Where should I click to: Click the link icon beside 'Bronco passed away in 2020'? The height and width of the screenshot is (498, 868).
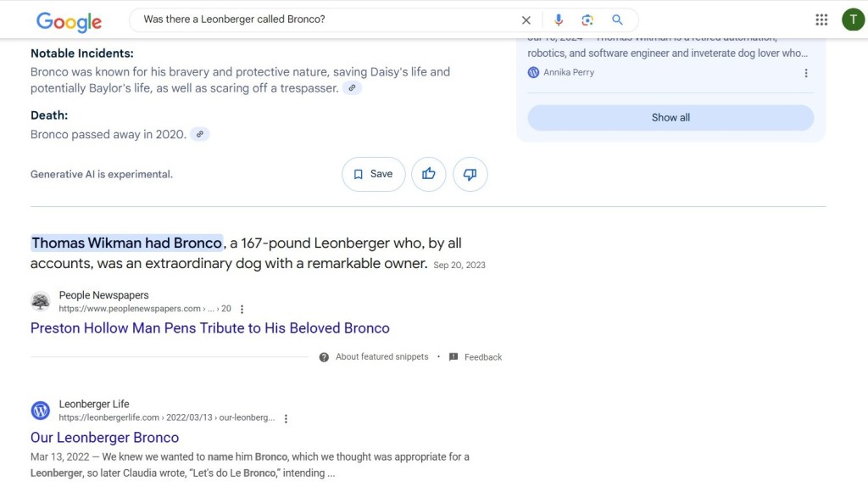tap(200, 134)
